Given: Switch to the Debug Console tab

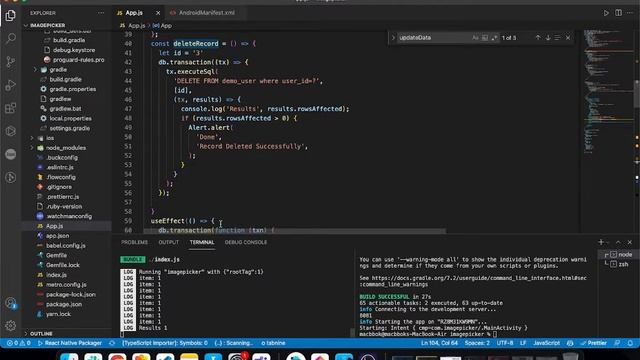Looking at the screenshot, I should 246,242.
